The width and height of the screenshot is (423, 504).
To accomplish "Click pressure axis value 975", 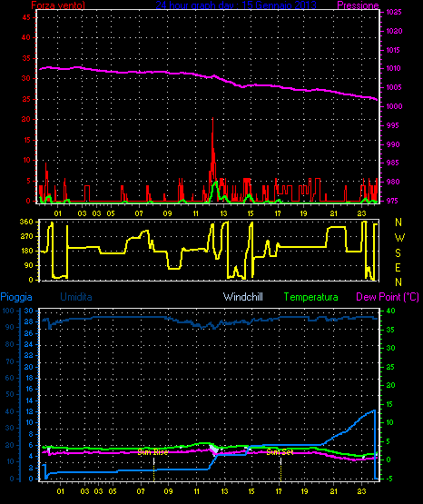I will tap(392, 201).
